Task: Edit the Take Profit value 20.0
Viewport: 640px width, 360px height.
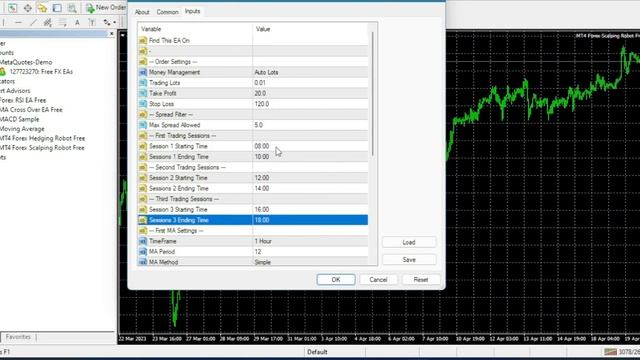Action: [x=310, y=93]
